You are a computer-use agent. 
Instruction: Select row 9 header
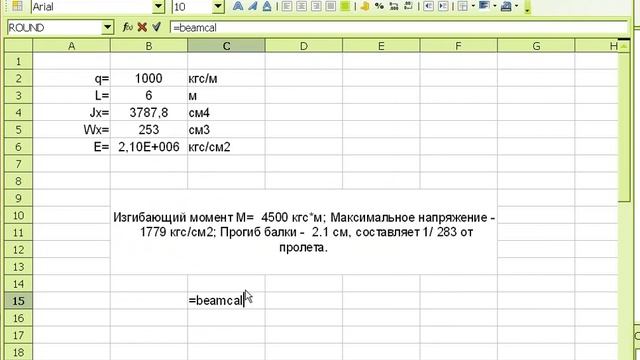(18, 198)
